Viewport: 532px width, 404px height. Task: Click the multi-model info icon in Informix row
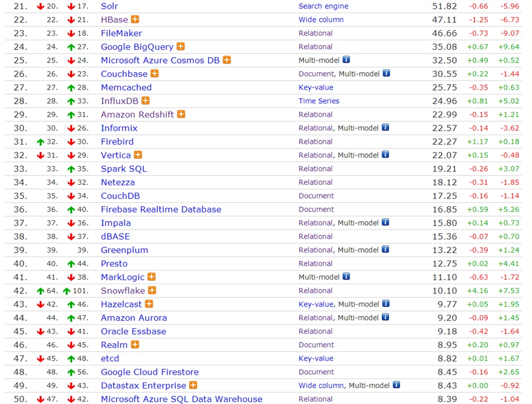click(x=385, y=127)
